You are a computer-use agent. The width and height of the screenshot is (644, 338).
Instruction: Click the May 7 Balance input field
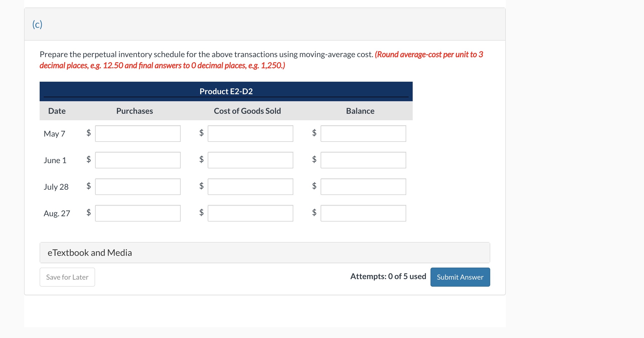363,134
